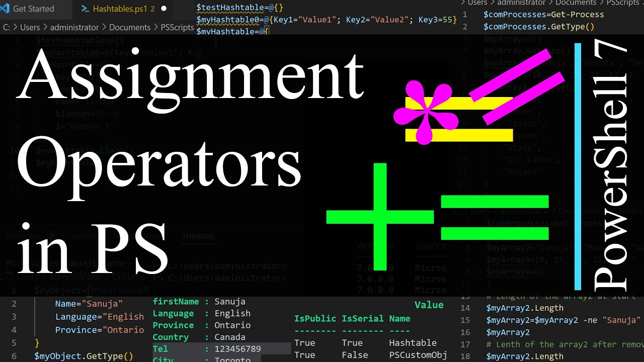Viewport: 644px width, 362px height.
Task: Click the Country : Canada output row
Action: [x=199, y=337]
